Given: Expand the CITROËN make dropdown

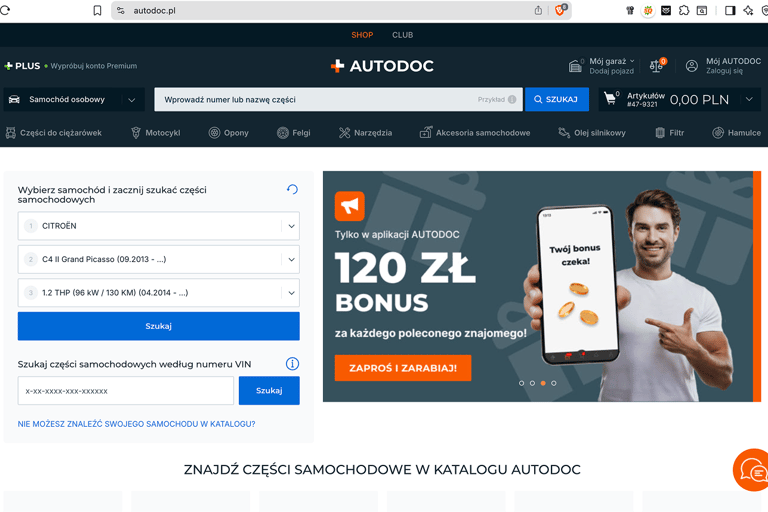Looking at the screenshot, I should click(159, 226).
